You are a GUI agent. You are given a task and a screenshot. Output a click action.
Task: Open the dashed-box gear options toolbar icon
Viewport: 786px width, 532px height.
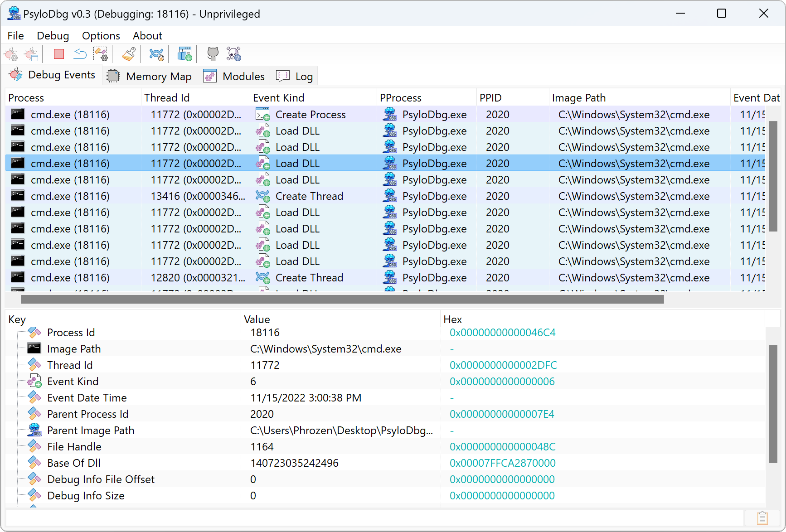[x=101, y=54]
